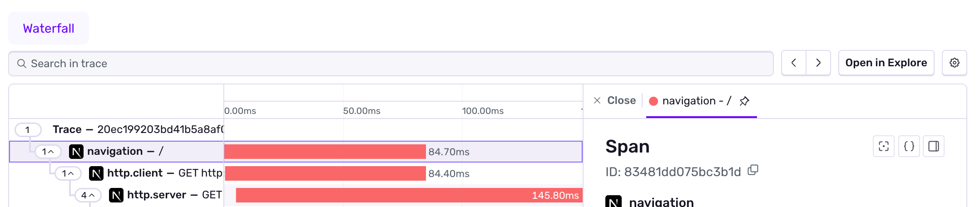Collapse the navigation span children
980x207 pixels.
click(x=48, y=152)
